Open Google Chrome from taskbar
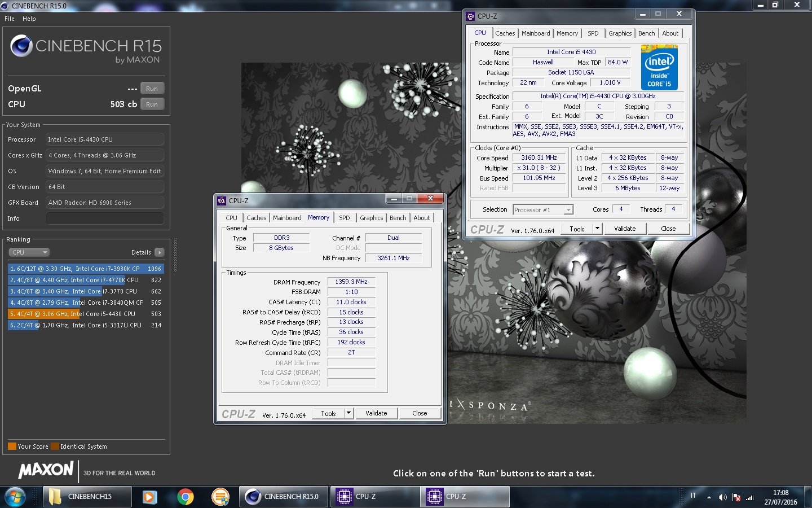Image resolution: width=812 pixels, height=508 pixels. pos(185,497)
